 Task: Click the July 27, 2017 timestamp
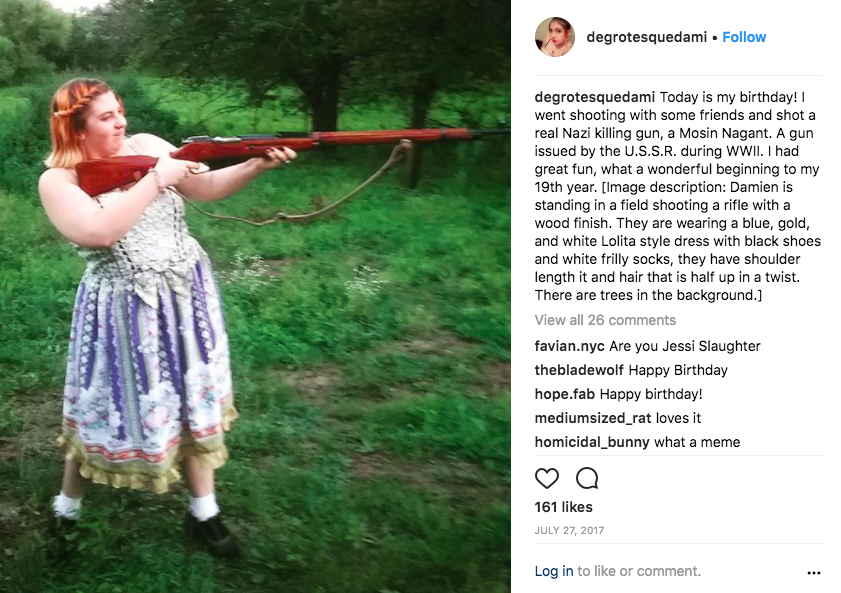569,531
